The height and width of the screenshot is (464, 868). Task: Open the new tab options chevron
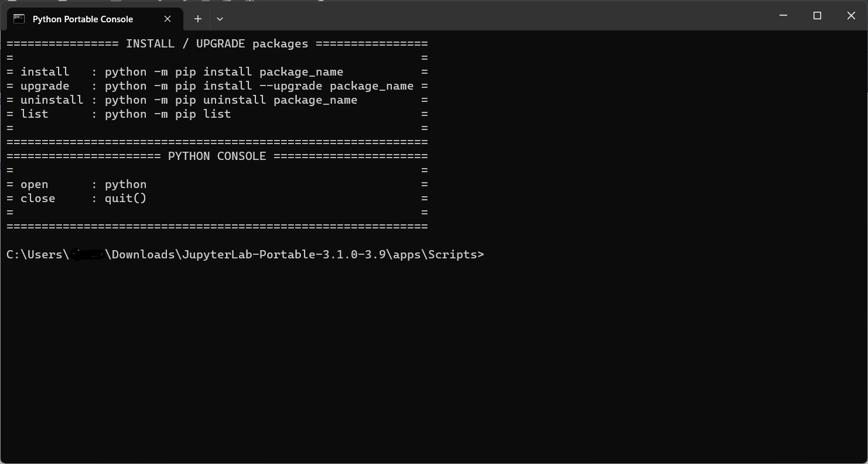pyautogui.click(x=220, y=19)
